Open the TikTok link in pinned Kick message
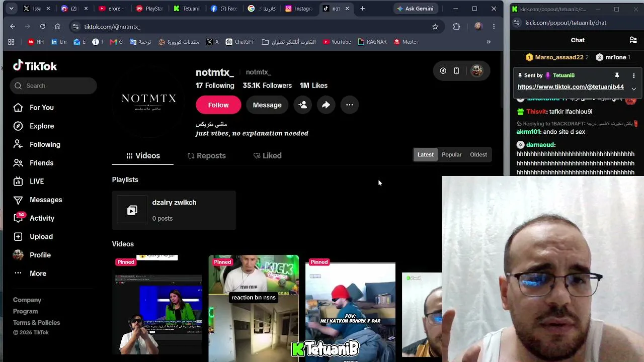 (571, 87)
